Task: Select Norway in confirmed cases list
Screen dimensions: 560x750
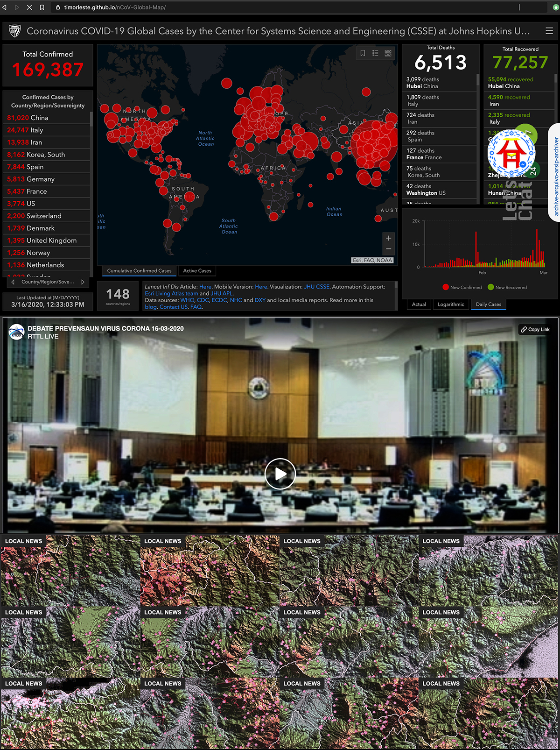Action: (x=46, y=253)
